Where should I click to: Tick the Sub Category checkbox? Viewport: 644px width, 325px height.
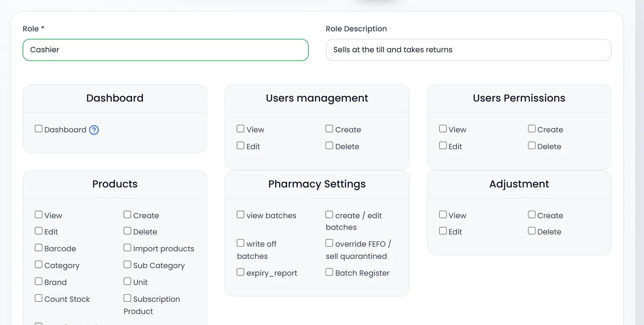click(127, 265)
